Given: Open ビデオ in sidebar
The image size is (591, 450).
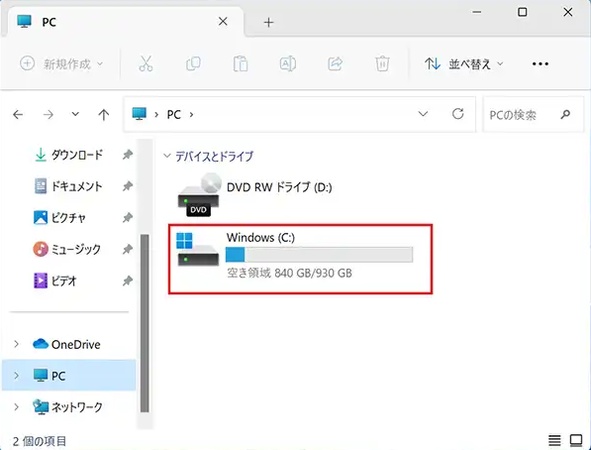Looking at the screenshot, I should (55, 281).
